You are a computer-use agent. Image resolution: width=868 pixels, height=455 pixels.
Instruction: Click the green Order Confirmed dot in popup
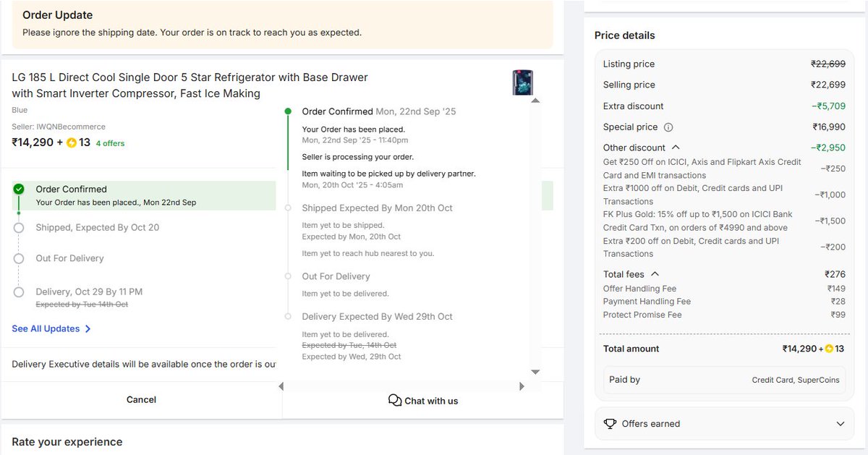point(288,111)
